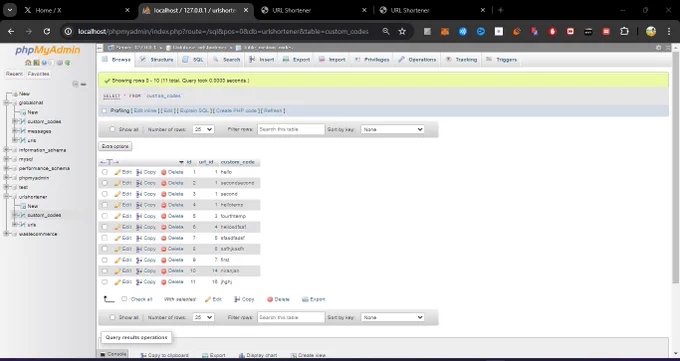Switch to the Structure tab
The height and width of the screenshot is (361, 680).
click(x=157, y=60)
